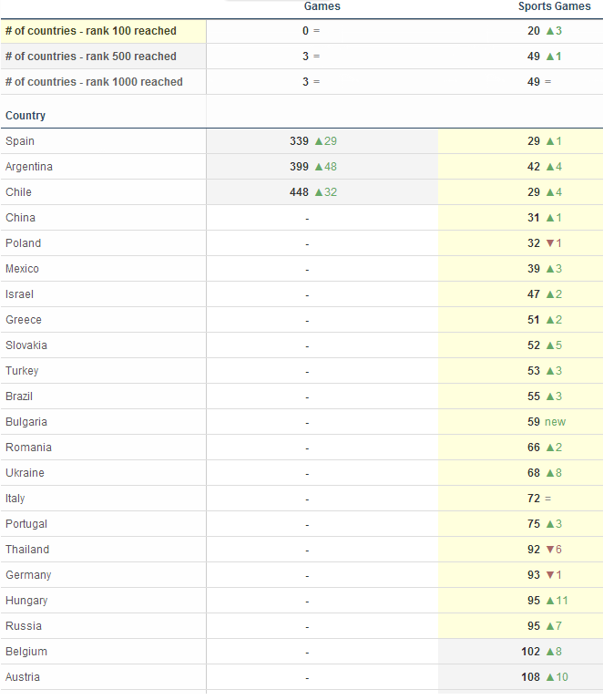Click the 'new' label in Bulgaria's Sports Games cell
This screenshot has width=603, height=700.
(x=556, y=422)
